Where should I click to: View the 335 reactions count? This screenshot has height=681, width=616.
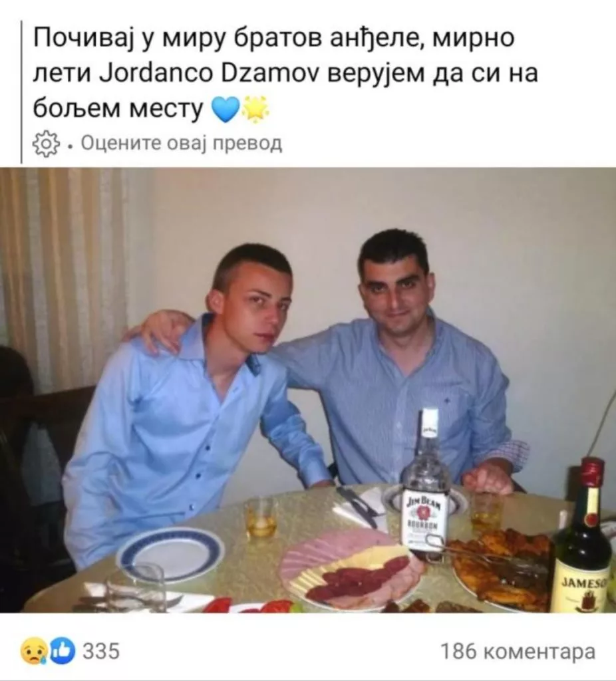click(101, 652)
